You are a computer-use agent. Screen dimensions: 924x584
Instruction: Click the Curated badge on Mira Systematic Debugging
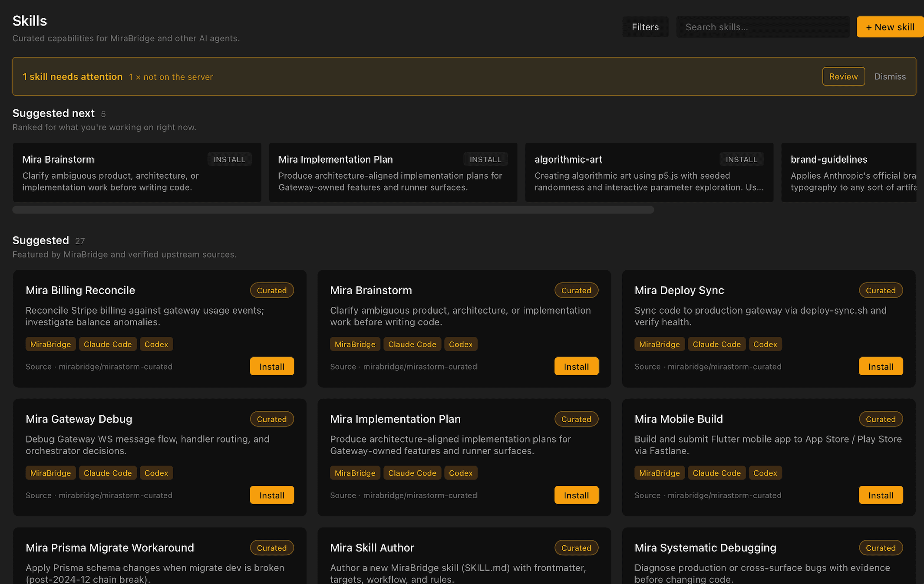pos(881,548)
